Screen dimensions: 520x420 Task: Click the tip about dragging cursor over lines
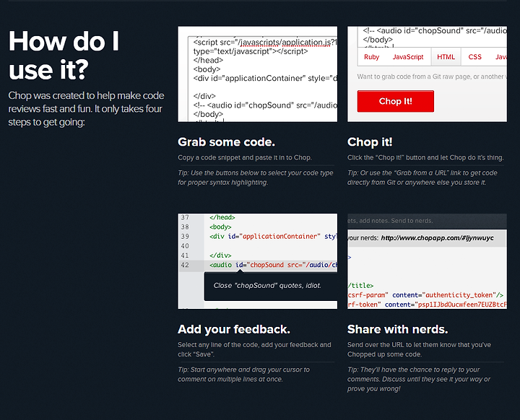[x=244, y=375]
